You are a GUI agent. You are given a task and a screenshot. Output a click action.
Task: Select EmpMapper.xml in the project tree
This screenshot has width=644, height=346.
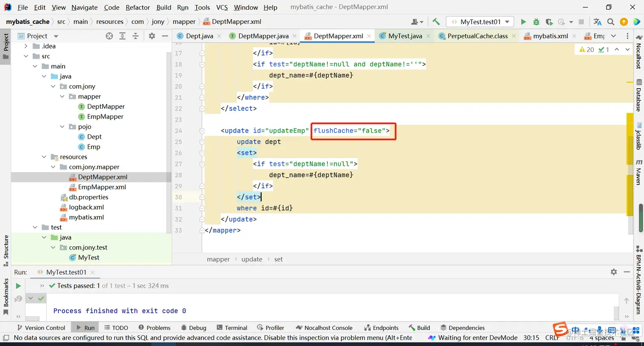pos(102,187)
